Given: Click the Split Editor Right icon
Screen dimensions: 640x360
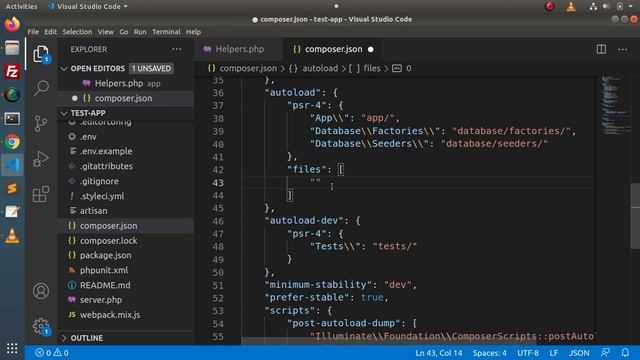Looking at the screenshot, I should pos(601,49).
